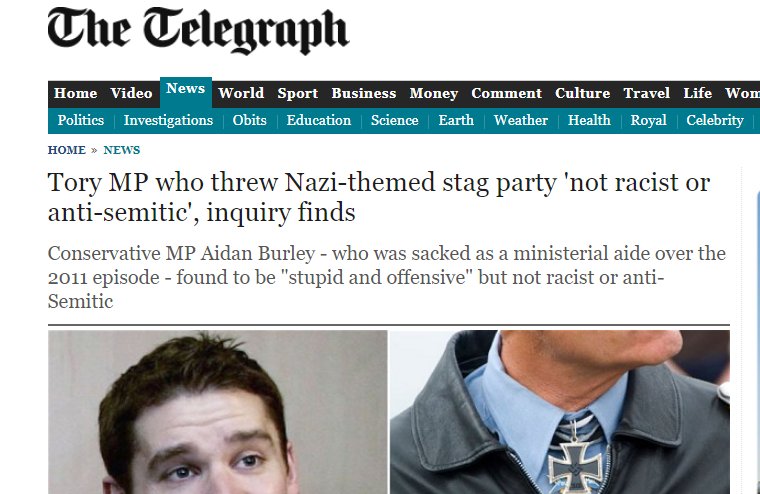Image resolution: width=760 pixels, height=494 pixels.
Task: Open the Investigations subsection
Action: coord(168,120)
